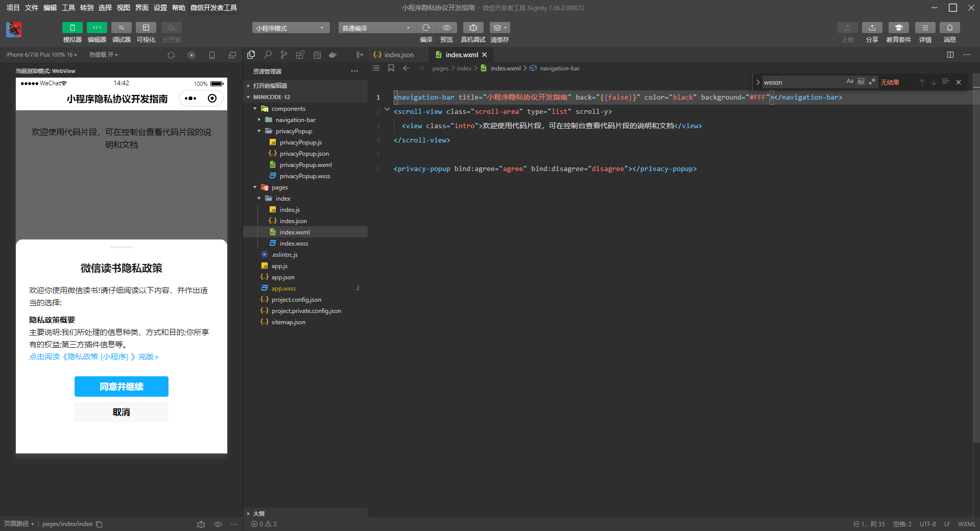Refresh the simulator

click(x=171, y=55)
